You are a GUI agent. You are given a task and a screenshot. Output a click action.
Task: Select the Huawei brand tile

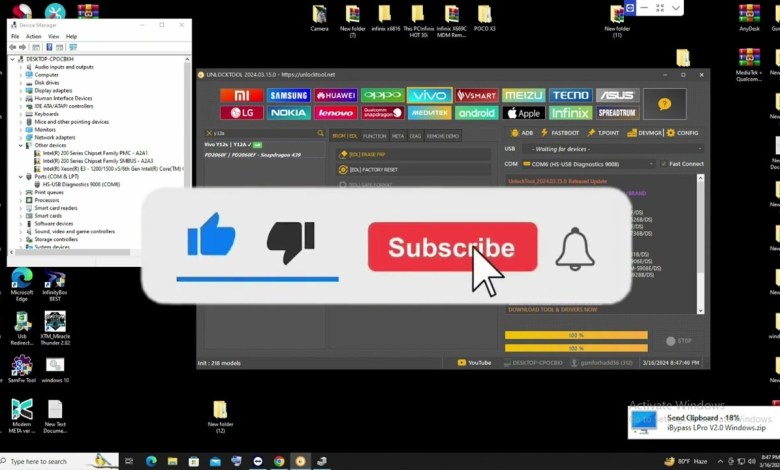(x=336, y=95)
